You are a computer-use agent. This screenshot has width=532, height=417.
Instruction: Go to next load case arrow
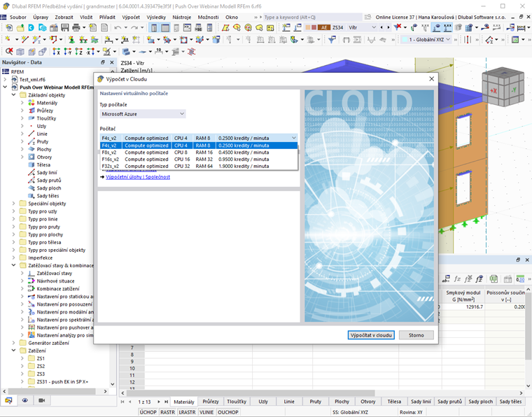click(x=388, y=27)
